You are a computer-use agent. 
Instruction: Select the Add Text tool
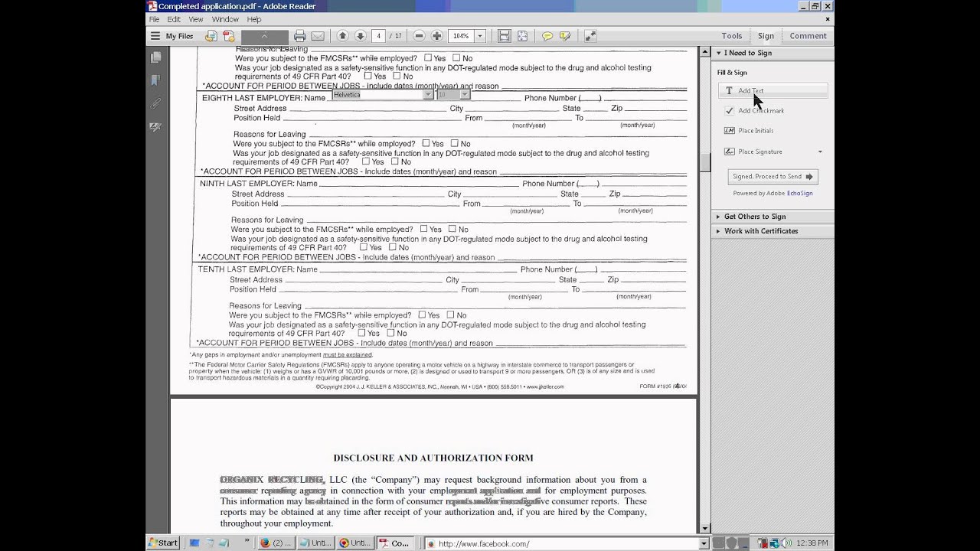pyautogui.click(x=773, y=90)
